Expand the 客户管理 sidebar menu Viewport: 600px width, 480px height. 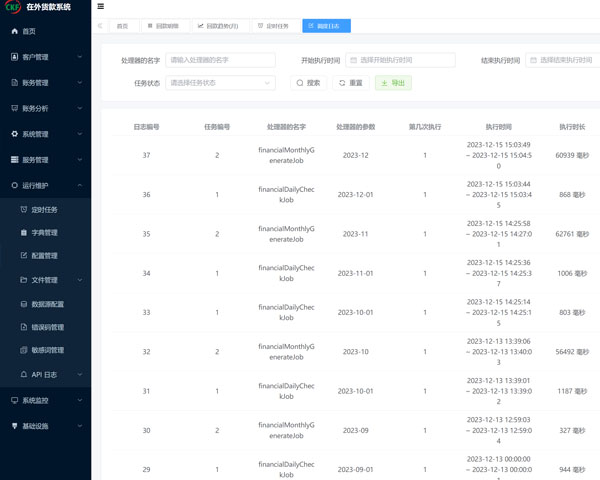[45, 57]
